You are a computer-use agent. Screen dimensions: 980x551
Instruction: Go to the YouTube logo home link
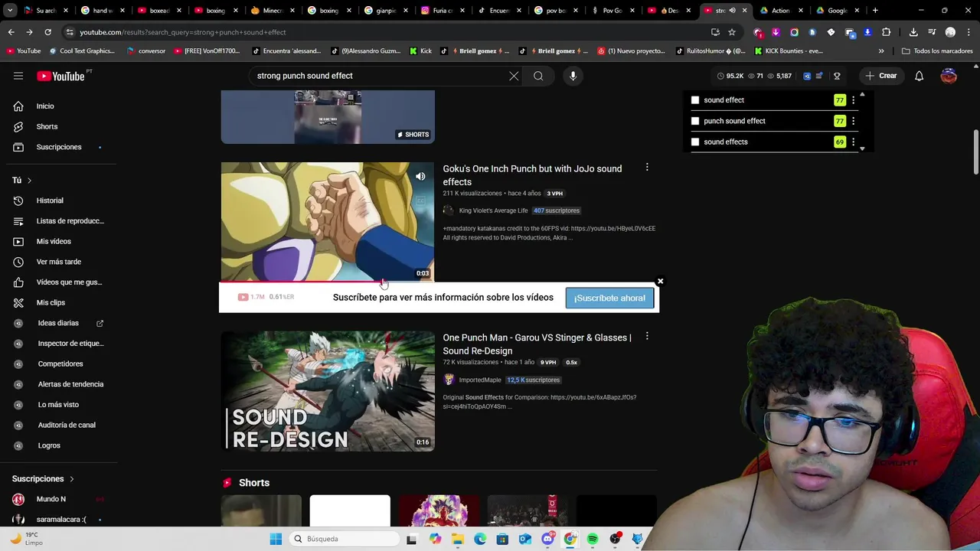point(61,76)
